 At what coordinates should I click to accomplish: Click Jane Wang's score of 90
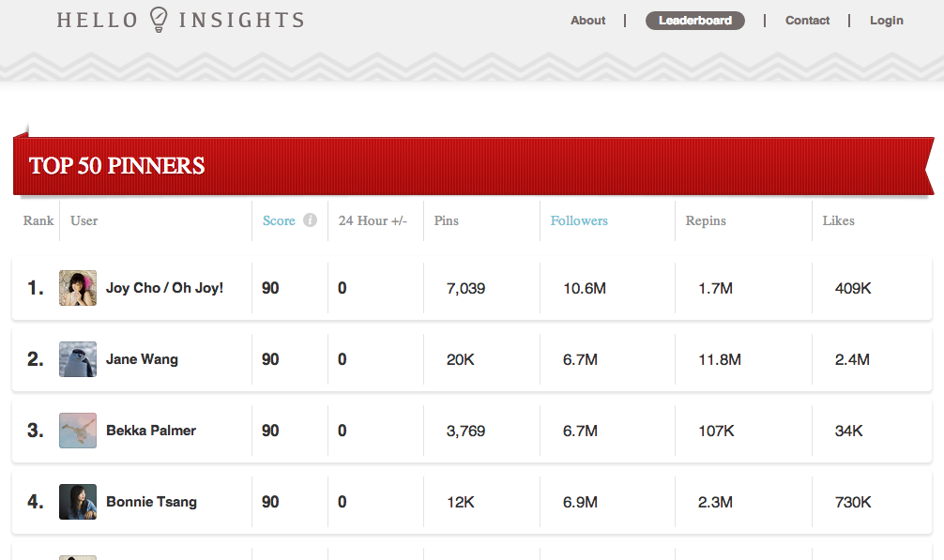coord(270,359)
